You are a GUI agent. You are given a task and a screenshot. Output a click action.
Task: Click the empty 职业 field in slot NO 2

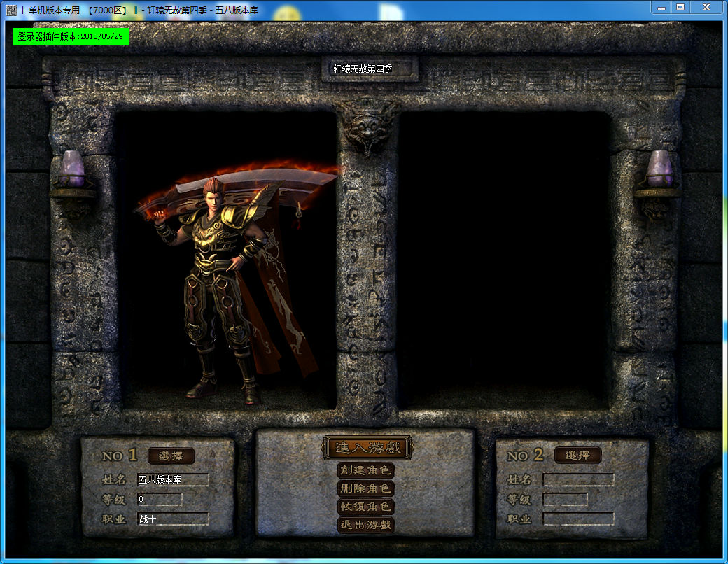578,519
